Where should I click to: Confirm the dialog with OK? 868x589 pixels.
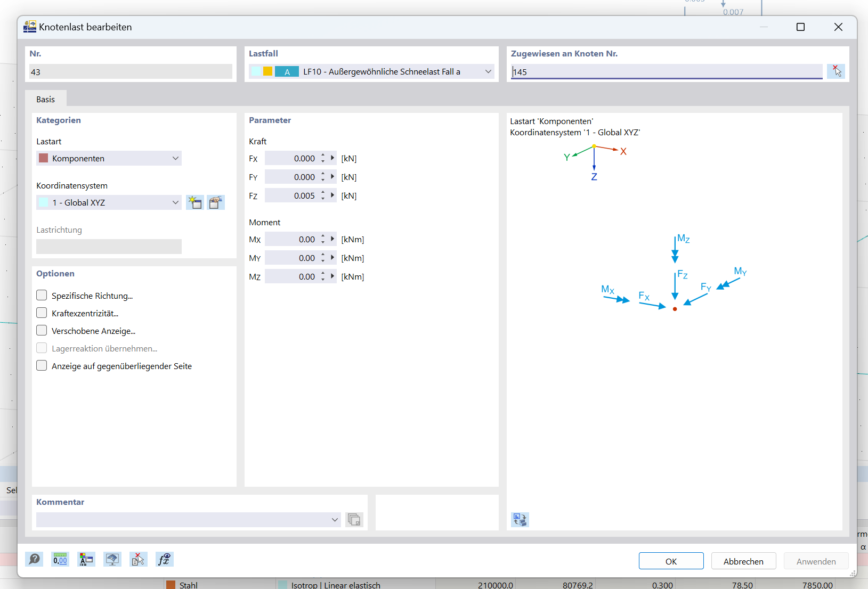[671, 561]
